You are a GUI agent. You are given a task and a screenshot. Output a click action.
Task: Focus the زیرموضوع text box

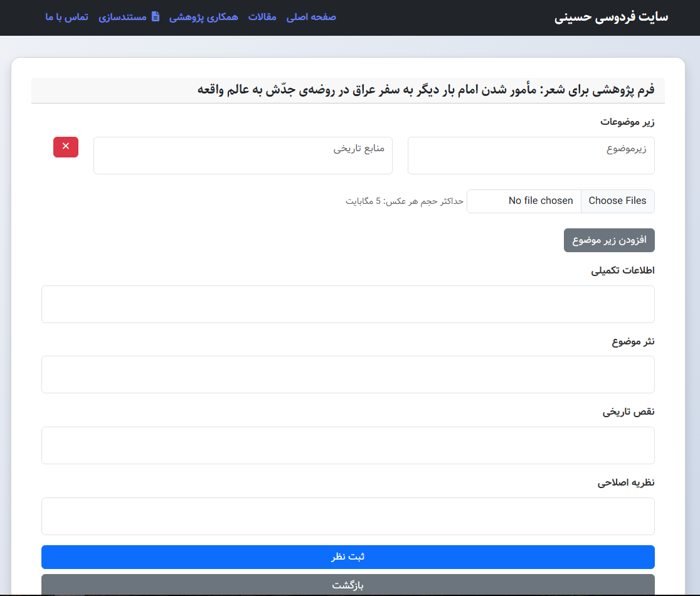pos(531,156)
